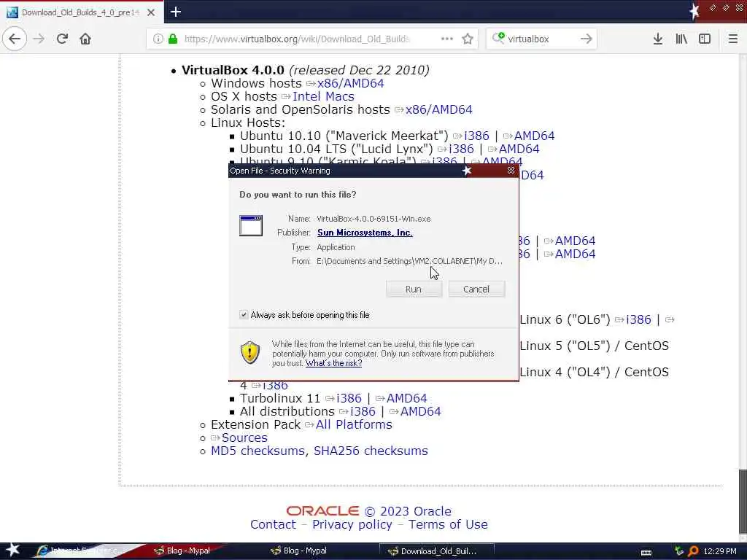Click the green padlock security icon
The width and height of the screenshot is (747, 560).
coord(174,39)
